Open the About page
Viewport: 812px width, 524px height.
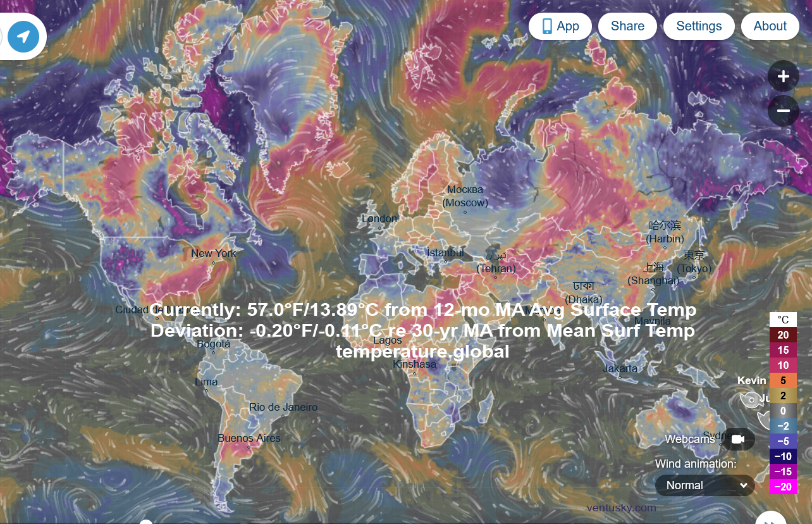click(x=770, y=27)
